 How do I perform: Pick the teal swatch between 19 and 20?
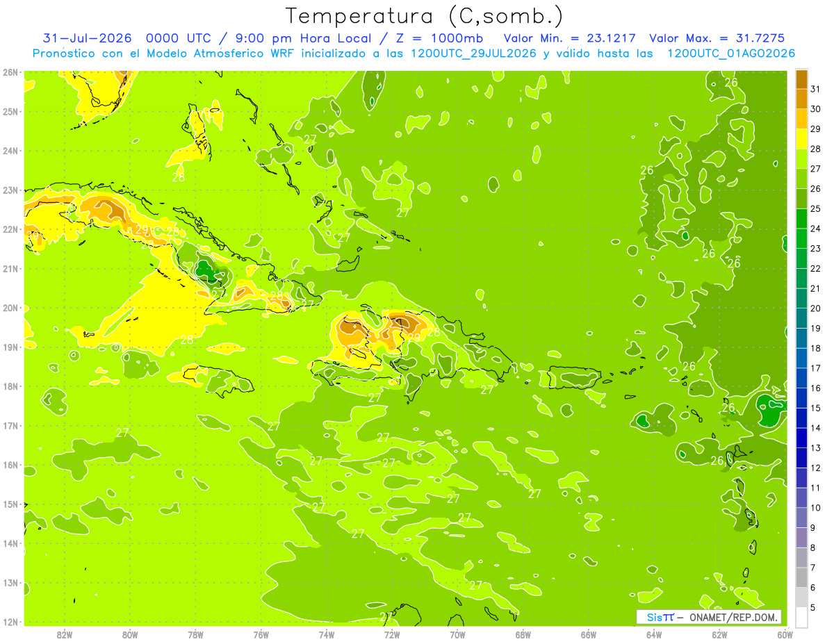[801, 318]
